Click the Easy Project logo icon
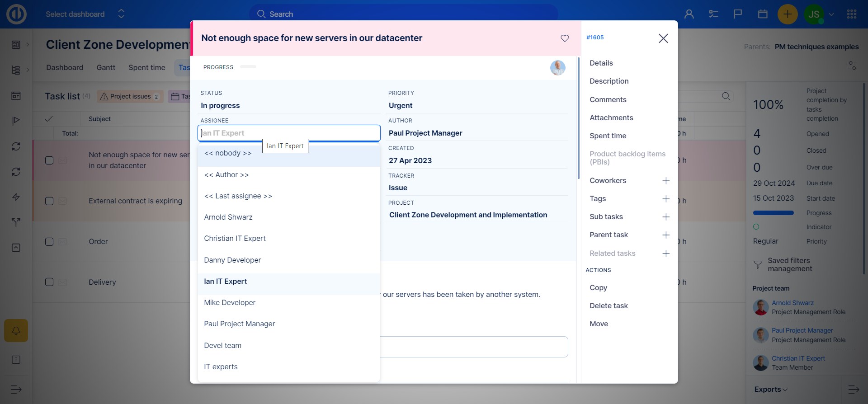The image size is (868, 404). click(x=16, y=14)
